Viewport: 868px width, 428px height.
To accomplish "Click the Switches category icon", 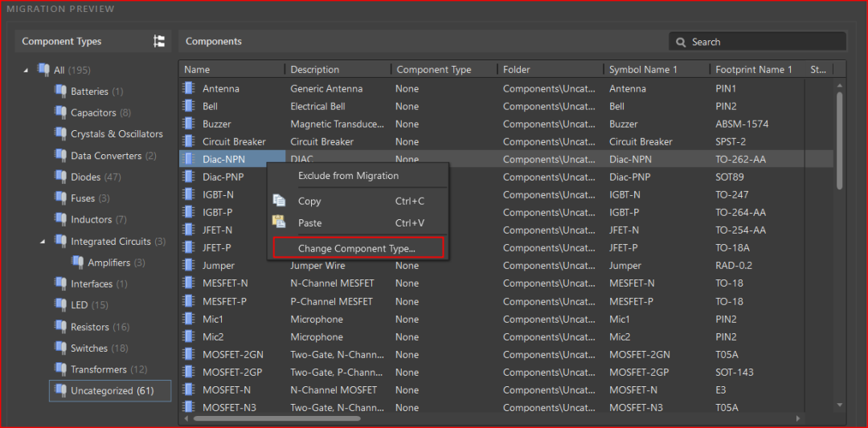I will point(59,349).
